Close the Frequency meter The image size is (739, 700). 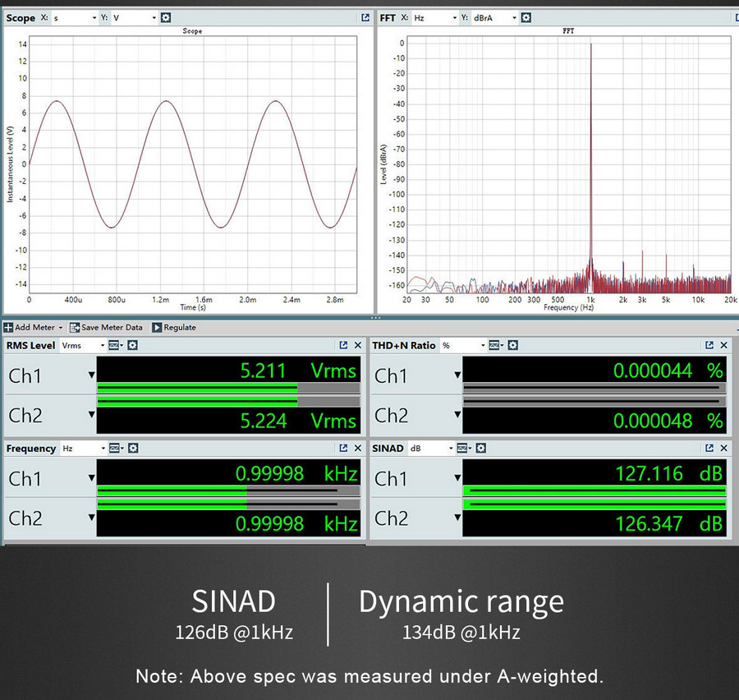coord(358,448)
